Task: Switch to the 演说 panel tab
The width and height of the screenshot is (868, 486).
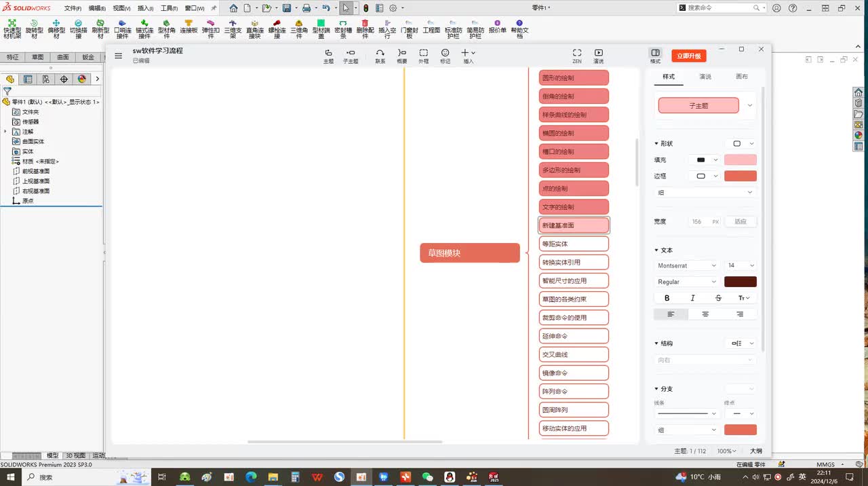Action: click(705, 77)
